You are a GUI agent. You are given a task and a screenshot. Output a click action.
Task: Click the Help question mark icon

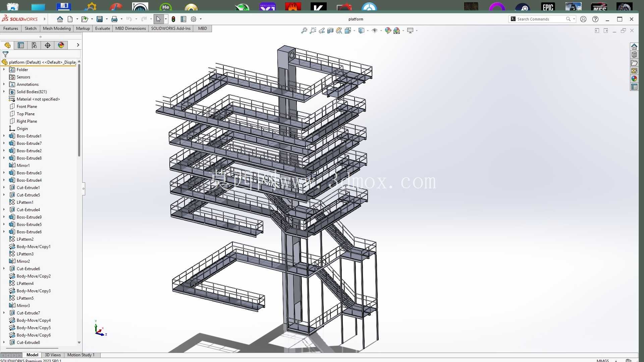595,19
